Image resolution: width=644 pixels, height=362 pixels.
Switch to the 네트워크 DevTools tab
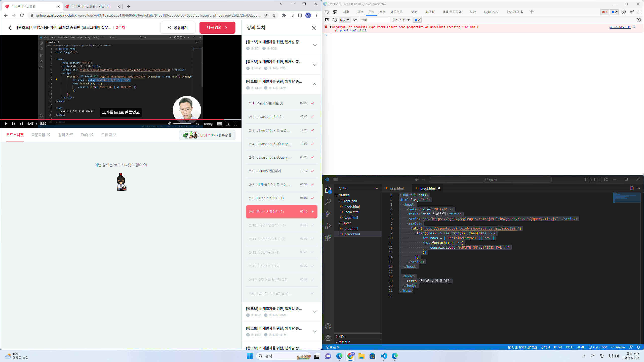click(396, 12)
